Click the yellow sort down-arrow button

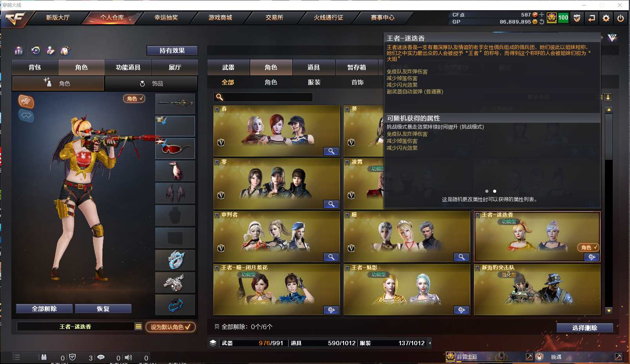(608, 97)
